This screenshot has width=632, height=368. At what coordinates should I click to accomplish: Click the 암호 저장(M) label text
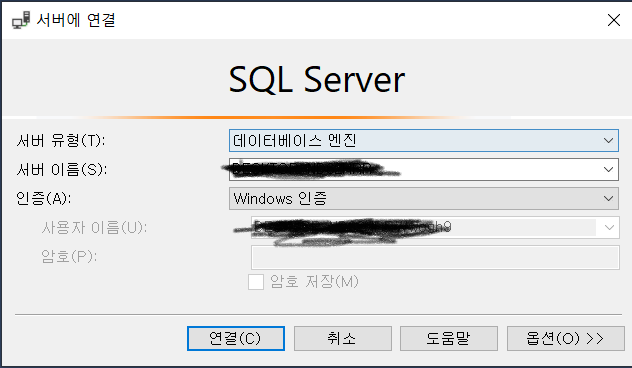(x=314, y=281)
